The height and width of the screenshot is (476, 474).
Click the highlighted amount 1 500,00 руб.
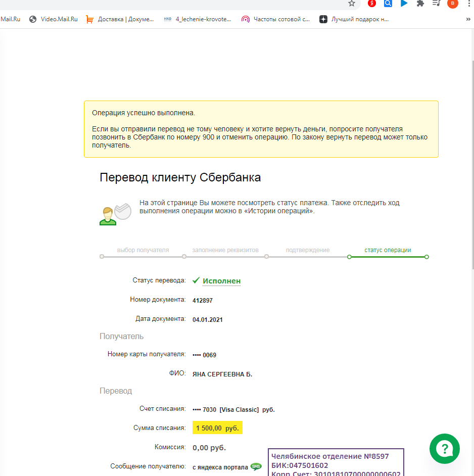[217, 427]
